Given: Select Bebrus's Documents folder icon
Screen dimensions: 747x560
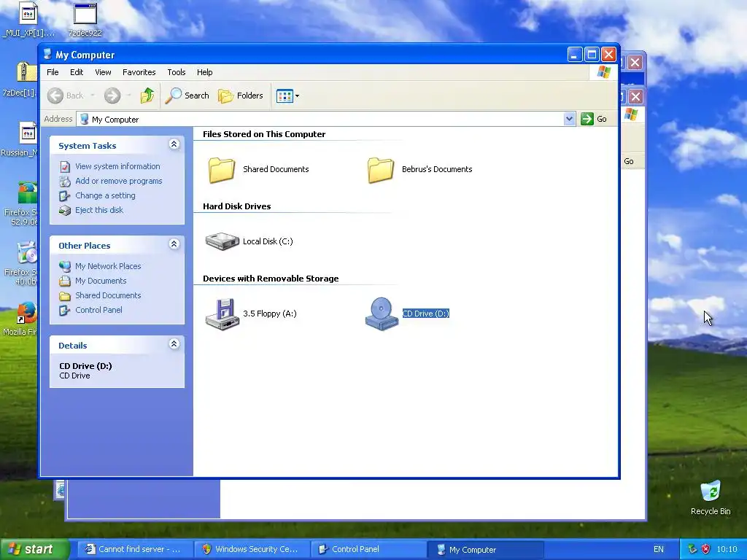Looking at the screenshot, I should (381, 169).
